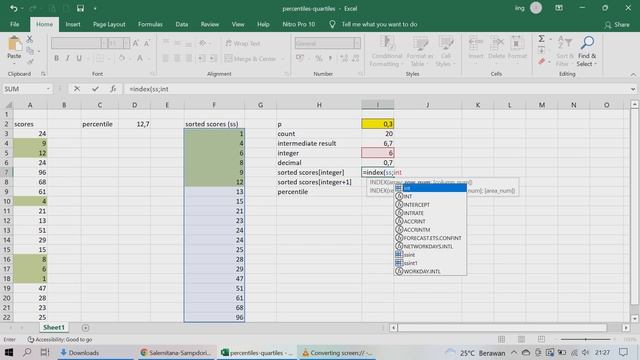Click the Format as Table icon
The height and width of the screenshot is (360, 640).
[x=419, y=43]
